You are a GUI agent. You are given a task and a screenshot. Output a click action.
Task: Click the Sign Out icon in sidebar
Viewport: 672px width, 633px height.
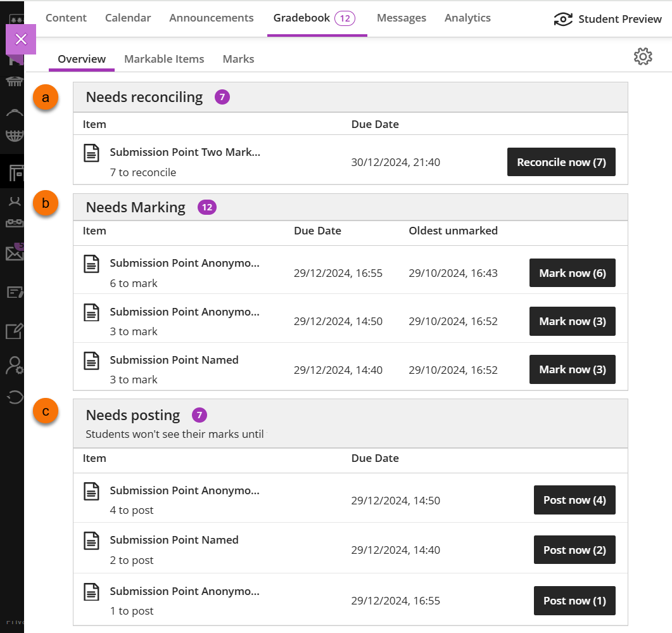pyautogui.click(x=14, y=397)
